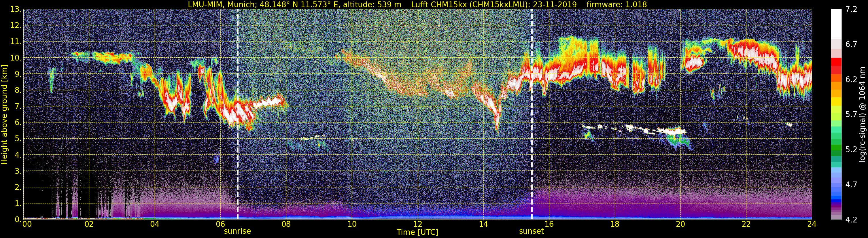Click 'firmware: 1.018' in the title
868x238 pixels.
[x=617, y=4]
